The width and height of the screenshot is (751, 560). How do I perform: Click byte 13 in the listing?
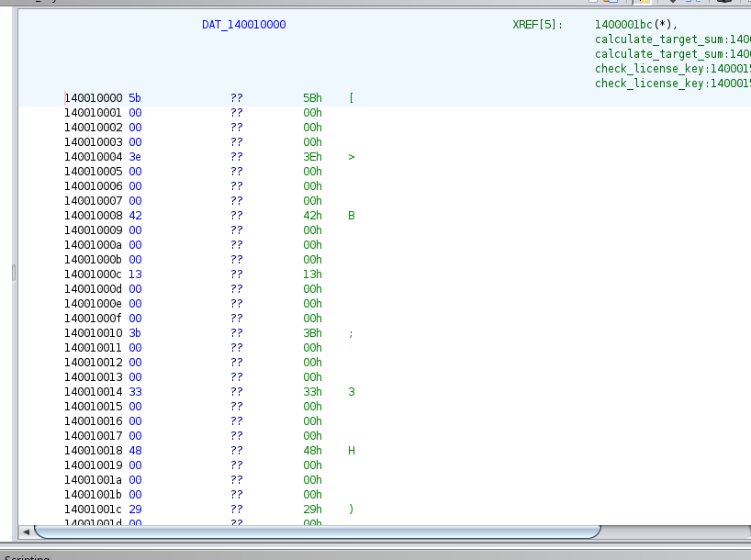pos(135,274)
